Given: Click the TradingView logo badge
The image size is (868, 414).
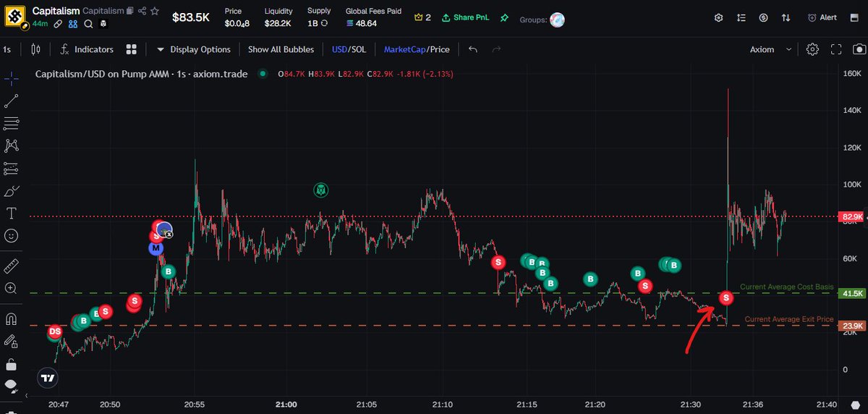Looking at the screenshot, I should 47,378.
